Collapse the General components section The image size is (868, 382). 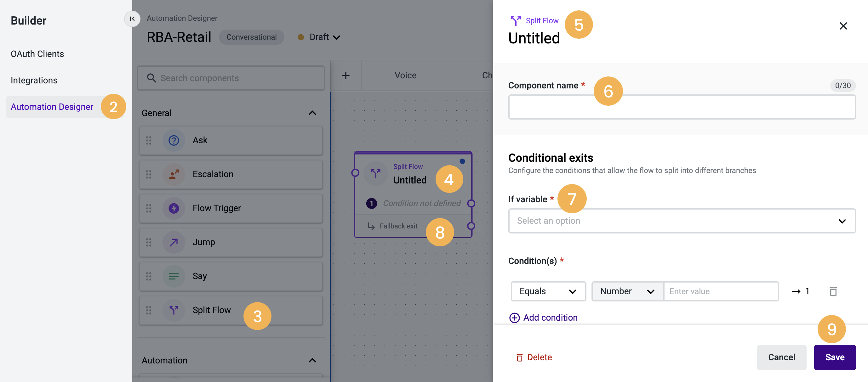[x=312, y=113]
